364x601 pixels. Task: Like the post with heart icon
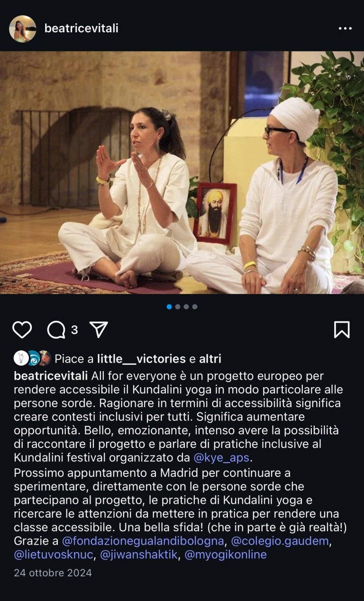pyautogui.click(x=22, y=329)
